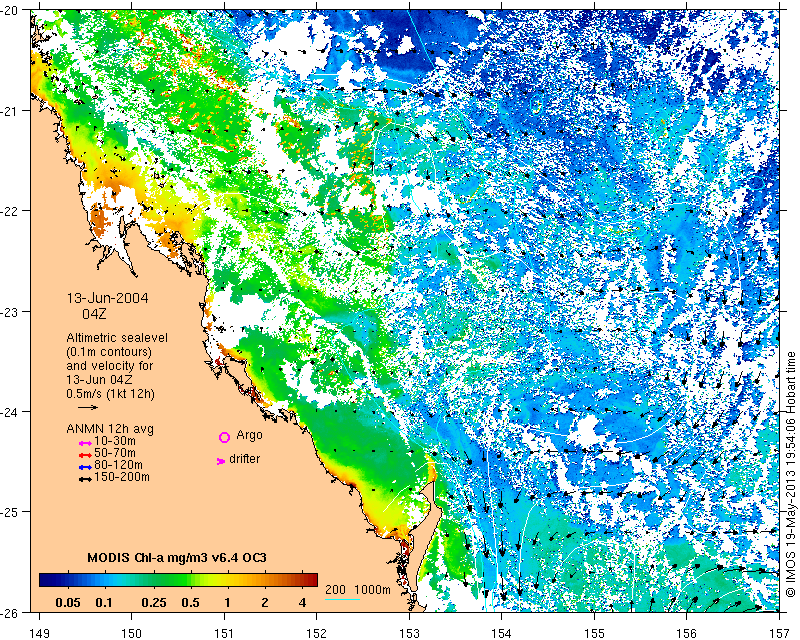Click the MODIS Chl-a mg/m3 v6.4 OC3 title

point(177,557)
